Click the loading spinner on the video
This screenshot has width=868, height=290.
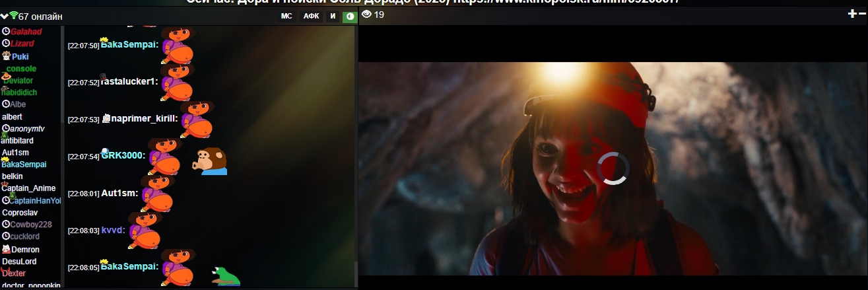pos(613,168)
